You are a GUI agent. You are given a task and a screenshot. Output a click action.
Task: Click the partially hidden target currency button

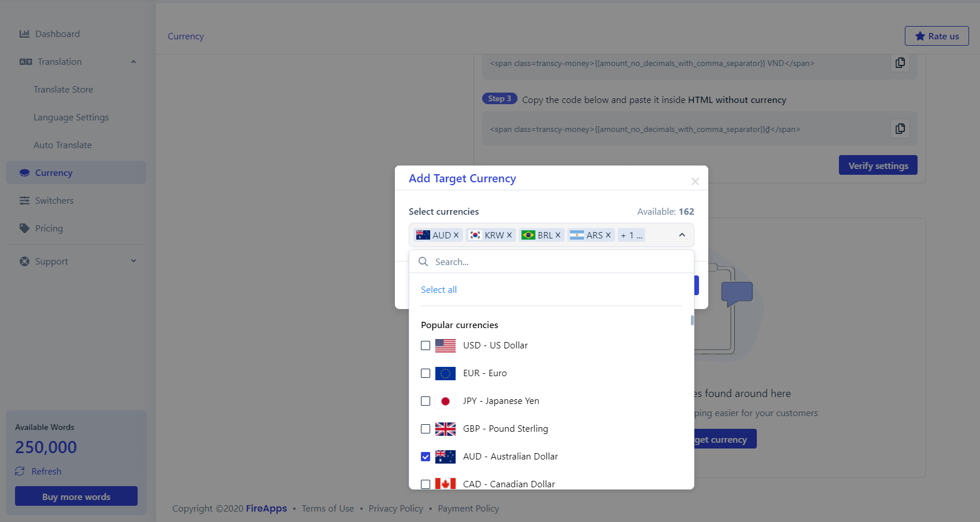pyautogui.click(x=725, y=439)
